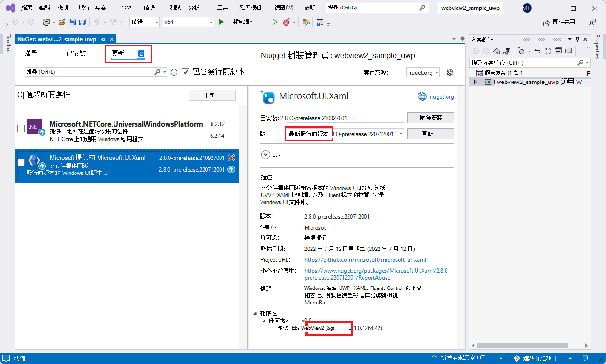Expand the 選項 section

click(x=266, y=154)
